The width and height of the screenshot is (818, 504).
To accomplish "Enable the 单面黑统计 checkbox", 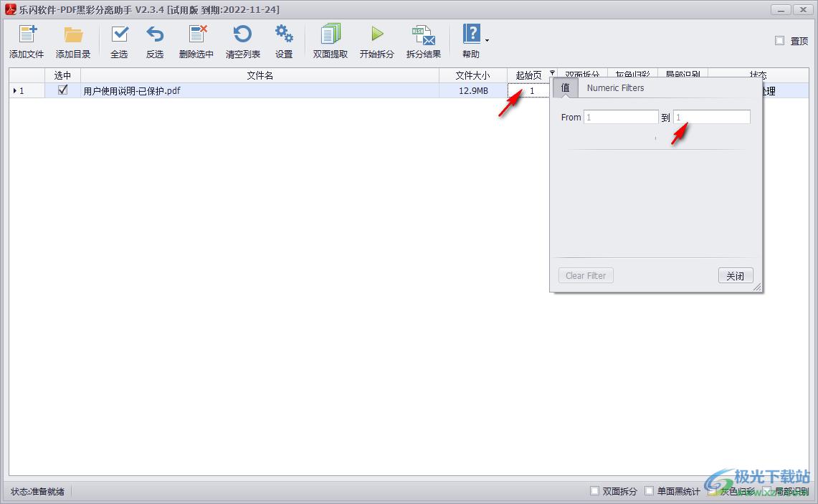I will [x=649, y=491].
